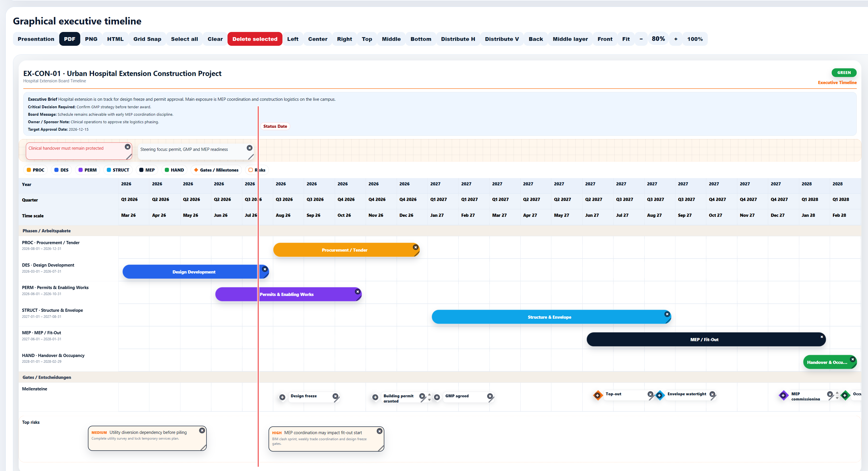
Task: Click the up/down arrows beside Building permit granted
Action: (x=429, y=397)
